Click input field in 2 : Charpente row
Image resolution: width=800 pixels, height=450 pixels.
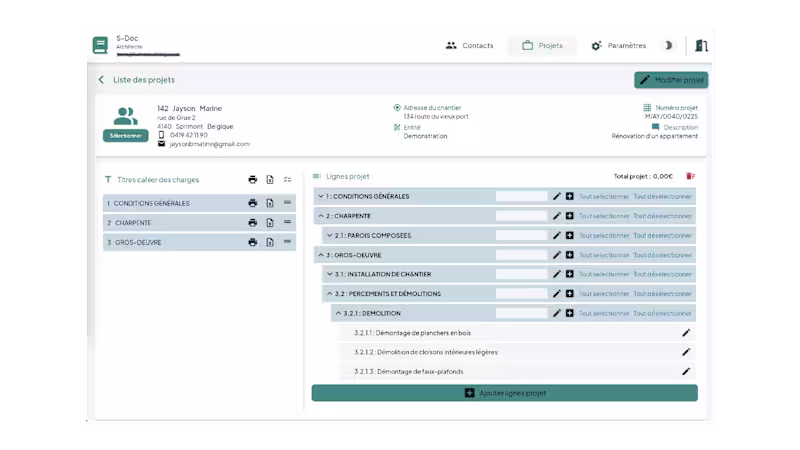tap(521, 216)
